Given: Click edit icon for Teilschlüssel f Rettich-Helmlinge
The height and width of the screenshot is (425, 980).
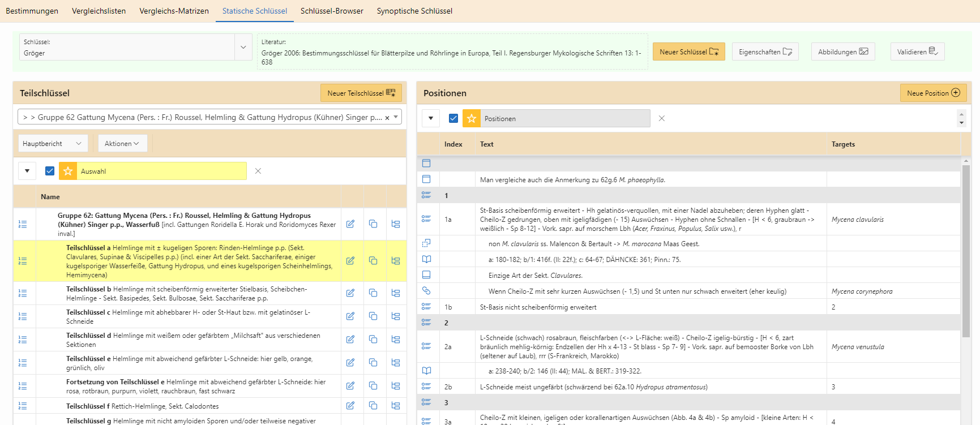Looking at the screenshot, I should (350, 406).
